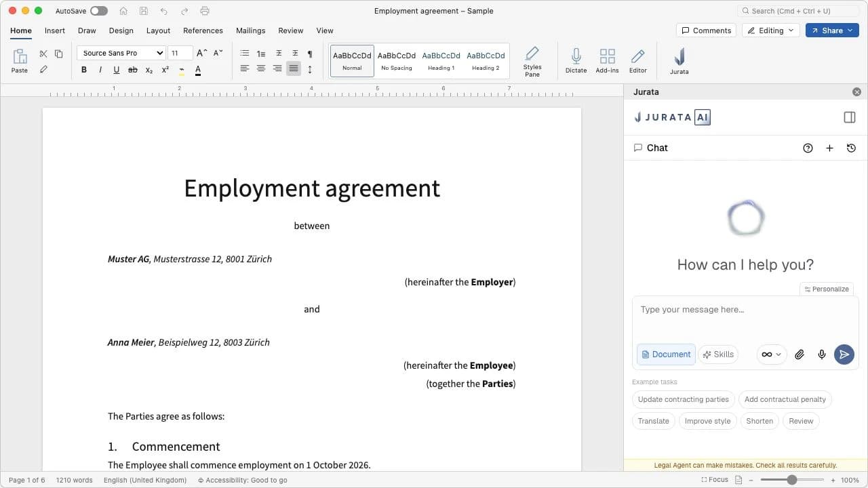Switch to the References tab
Image resolution: width=868 pixels, height=488 pixels.
click(x=203, y=30)
